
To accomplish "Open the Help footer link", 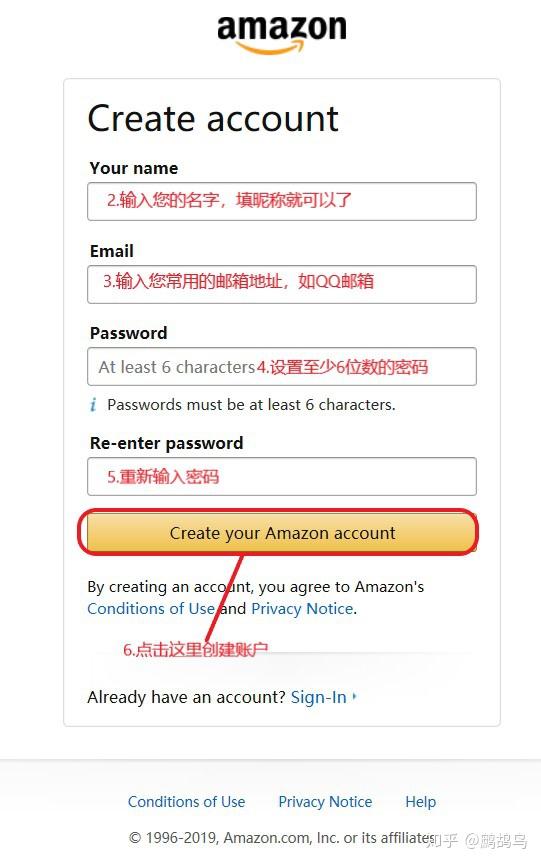I will [421, 802].
